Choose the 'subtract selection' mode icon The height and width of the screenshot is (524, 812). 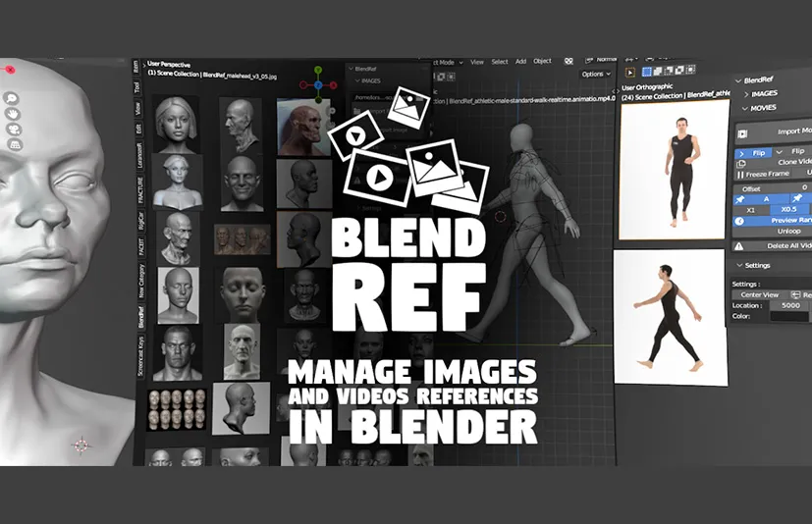(669, 70)
